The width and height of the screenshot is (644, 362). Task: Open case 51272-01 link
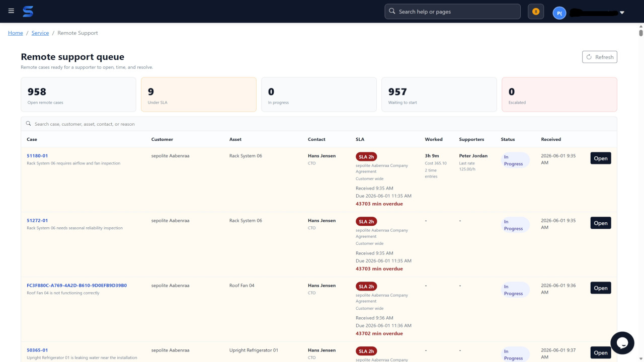(x=37, y=221)
